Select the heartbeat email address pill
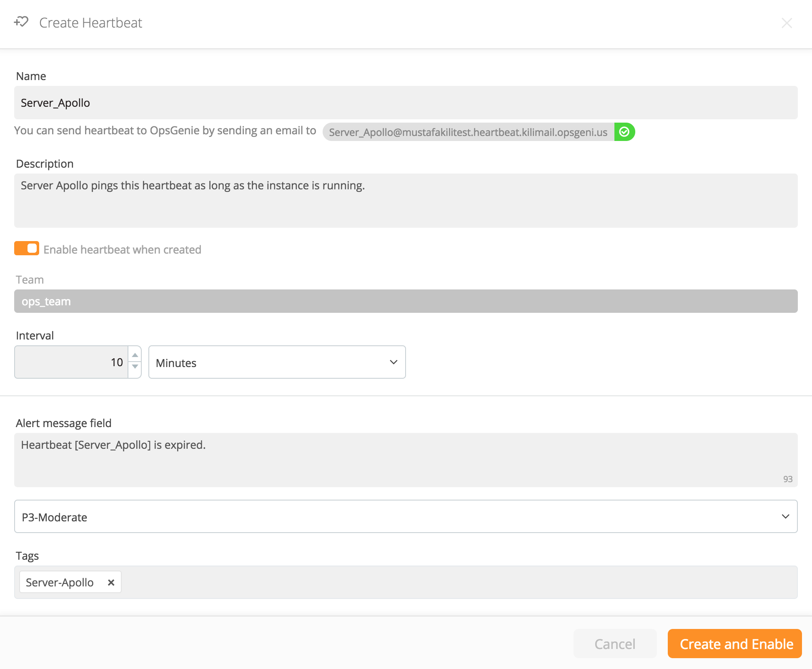 click(468, 132)
